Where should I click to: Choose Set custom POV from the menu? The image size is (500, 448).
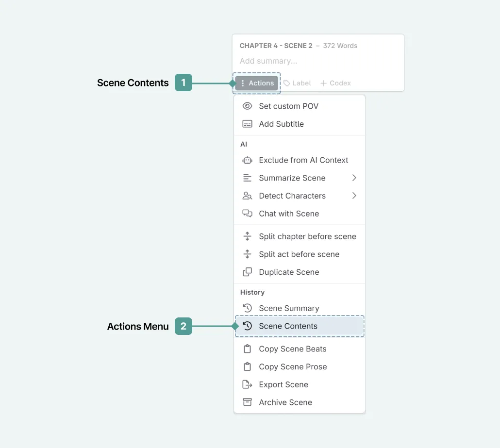[x=289, y=106]
